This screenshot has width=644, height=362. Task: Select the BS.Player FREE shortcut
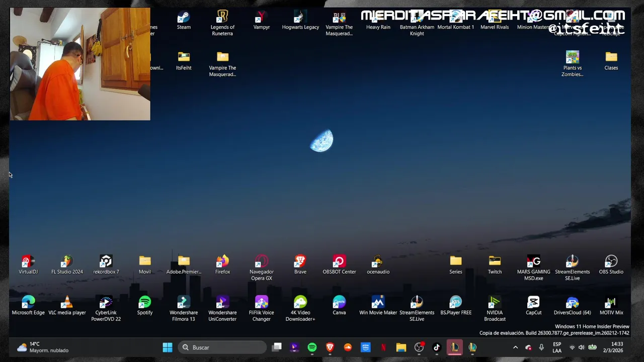[x=456, y=306]
